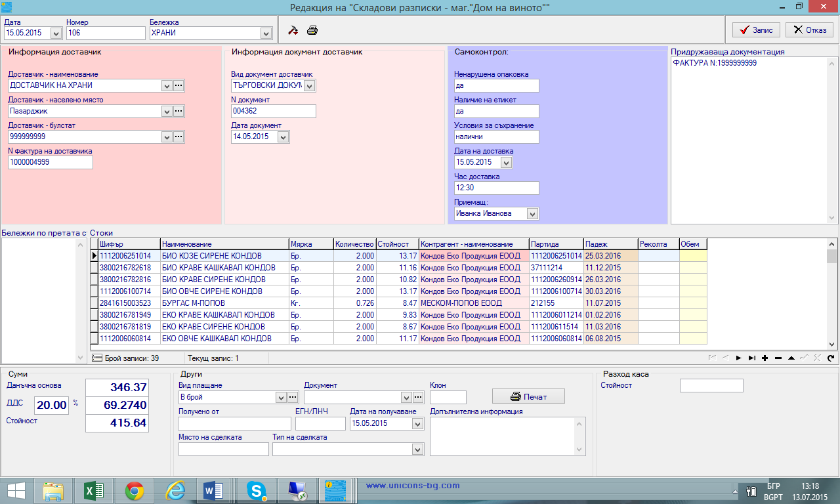
Task: Click the printer icon in top toolbar
Action: coord(313,30)
